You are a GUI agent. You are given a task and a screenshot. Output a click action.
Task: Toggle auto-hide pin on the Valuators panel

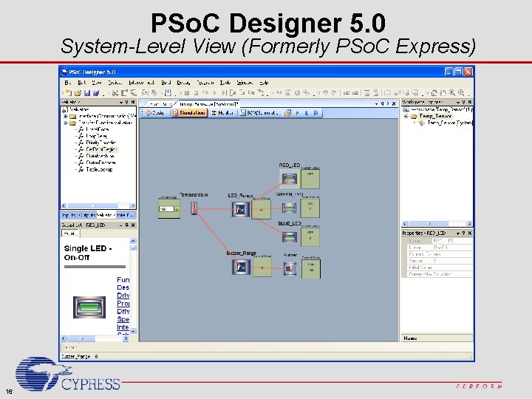click(x=127, y=102)
